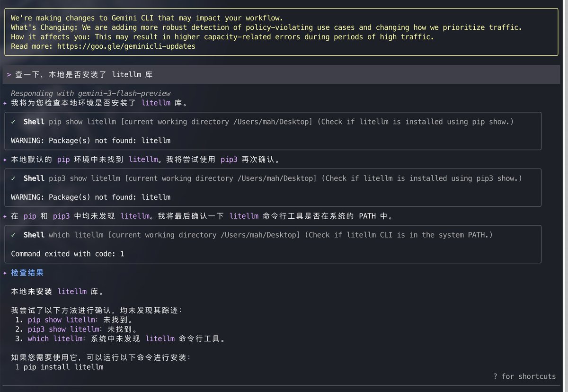Viewport: 568px width, 392px height.
Task: Click list item 3 'which litellm' line
Action: (122, 339)
